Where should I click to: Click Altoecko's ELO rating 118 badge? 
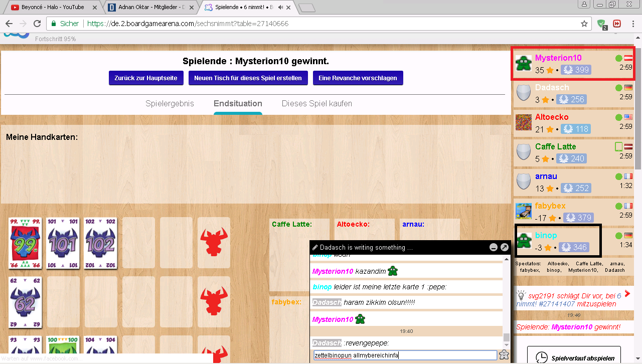(576, 129)
